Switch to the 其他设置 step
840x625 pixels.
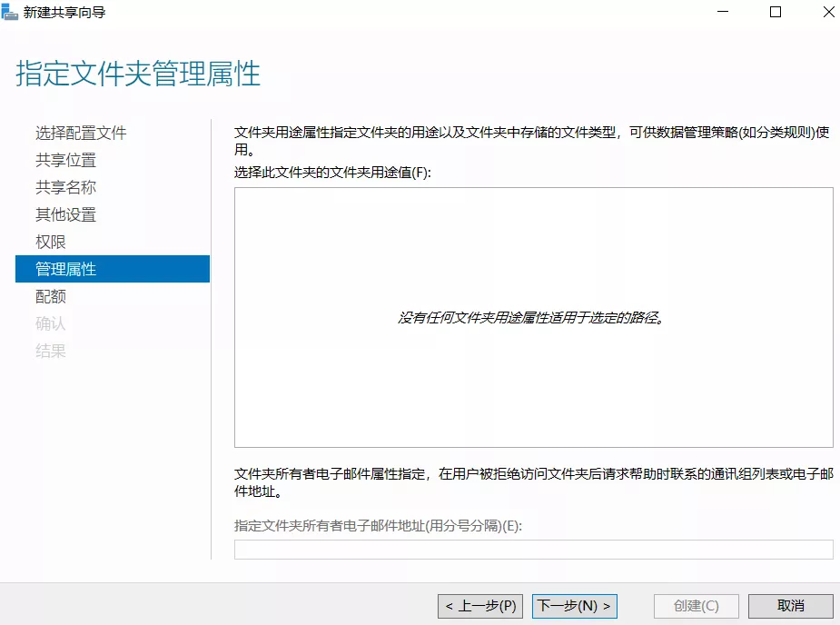point(65,214)
